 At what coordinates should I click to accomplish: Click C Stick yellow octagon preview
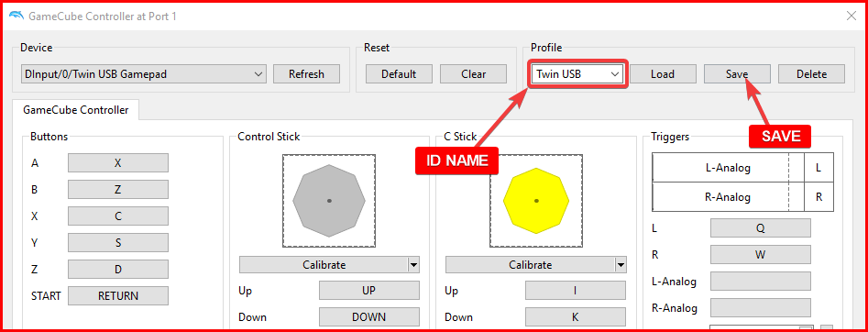pos(536,201)
